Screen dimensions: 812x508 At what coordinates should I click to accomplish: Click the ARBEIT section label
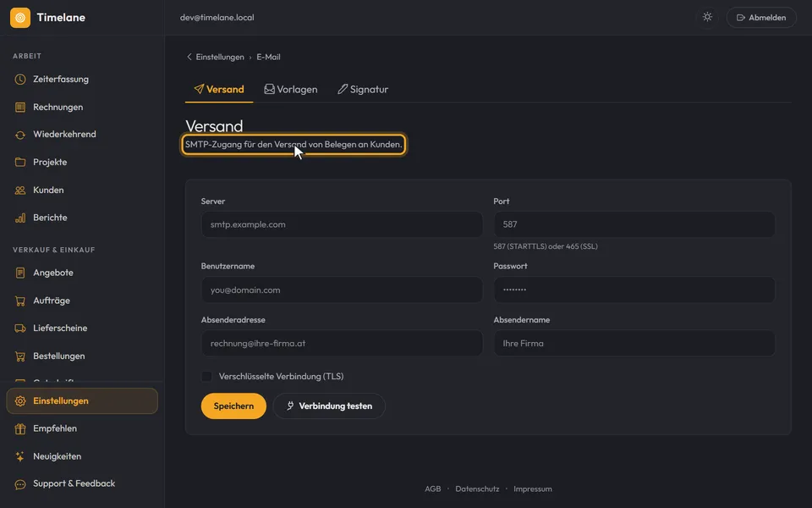point(27,56)
